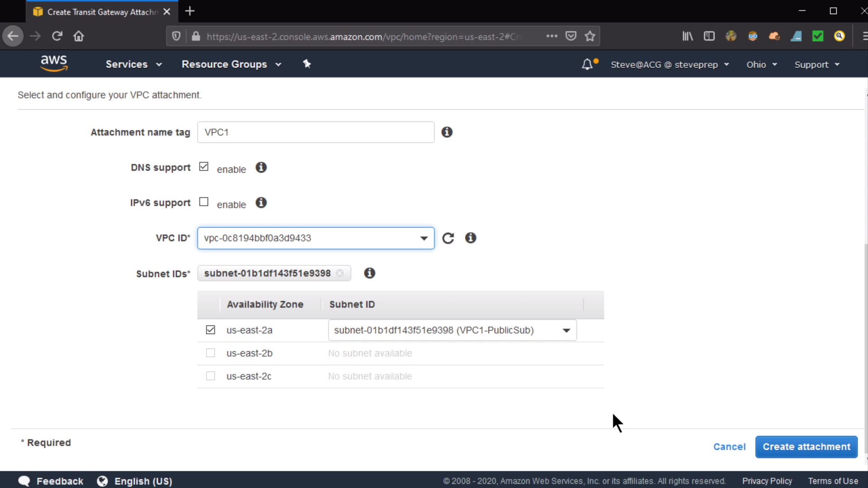The image size is (868, 488).
Task: Open the Resource Groups menu
Action: (231, 64)
